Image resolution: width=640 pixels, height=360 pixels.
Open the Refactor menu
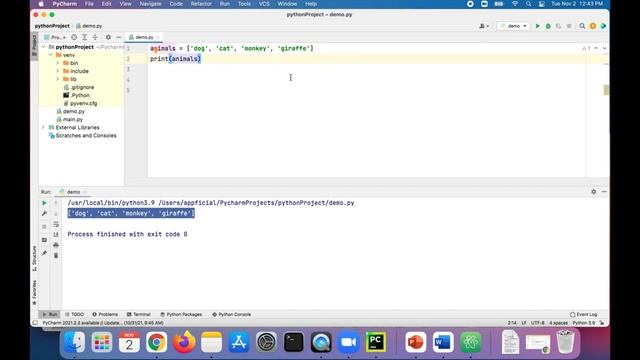[x=201, y=4]
